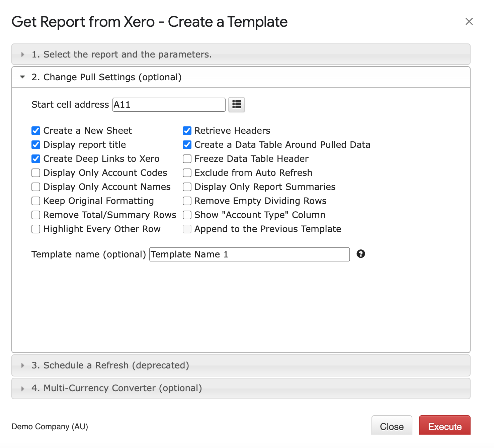The height and width of the screenshot is (448, 494).
Task: Expand section 4 Multi-Currency Converter
Action: click(241, 388)
